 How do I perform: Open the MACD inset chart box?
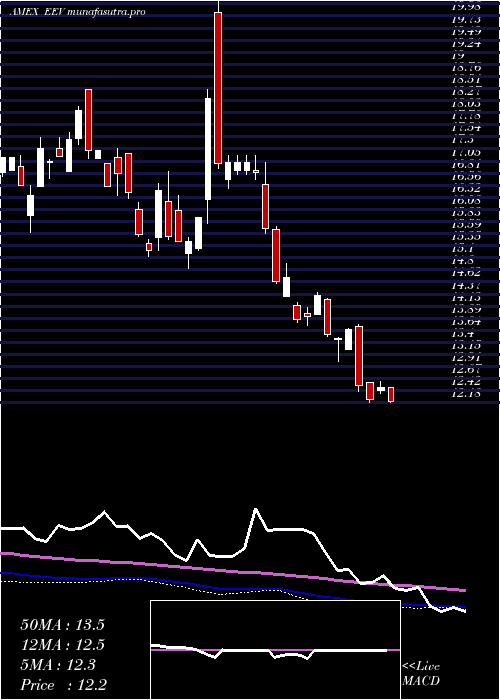coord(275,650)
